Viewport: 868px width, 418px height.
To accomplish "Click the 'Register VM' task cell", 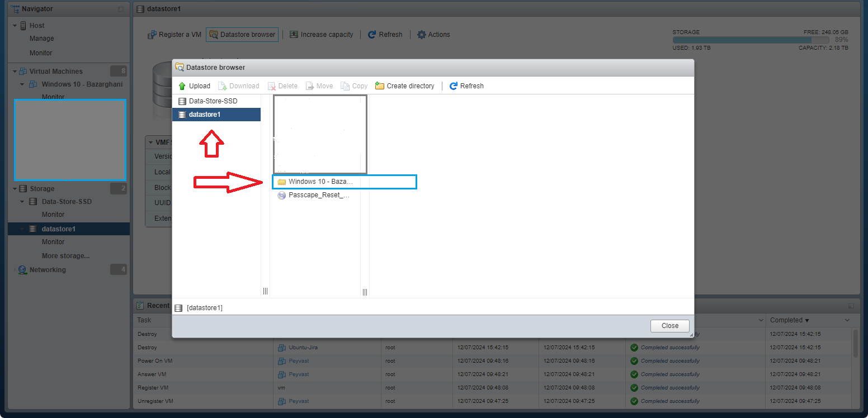I will 153,388.
